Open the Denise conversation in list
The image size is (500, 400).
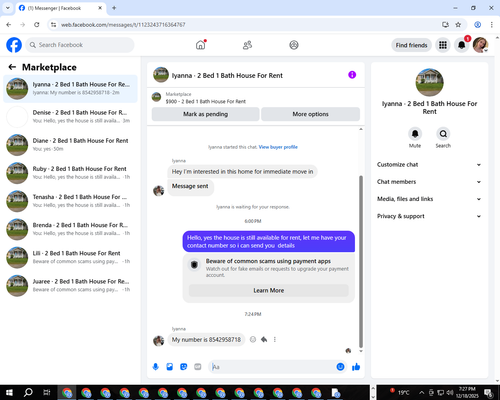point(70,117)
